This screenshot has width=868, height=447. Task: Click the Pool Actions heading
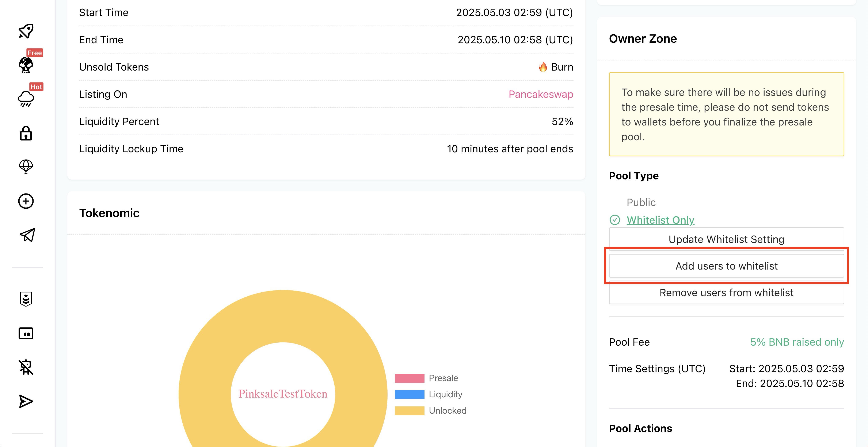641,428
